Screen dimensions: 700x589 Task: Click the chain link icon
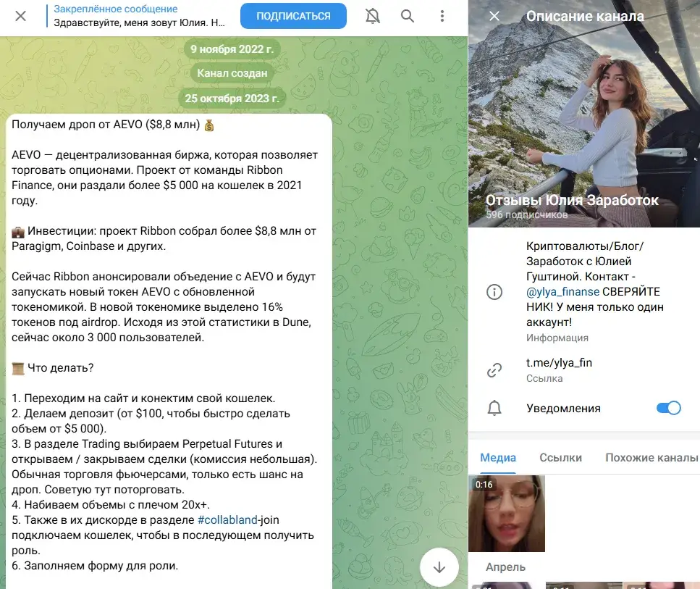(x=494, y=369)
